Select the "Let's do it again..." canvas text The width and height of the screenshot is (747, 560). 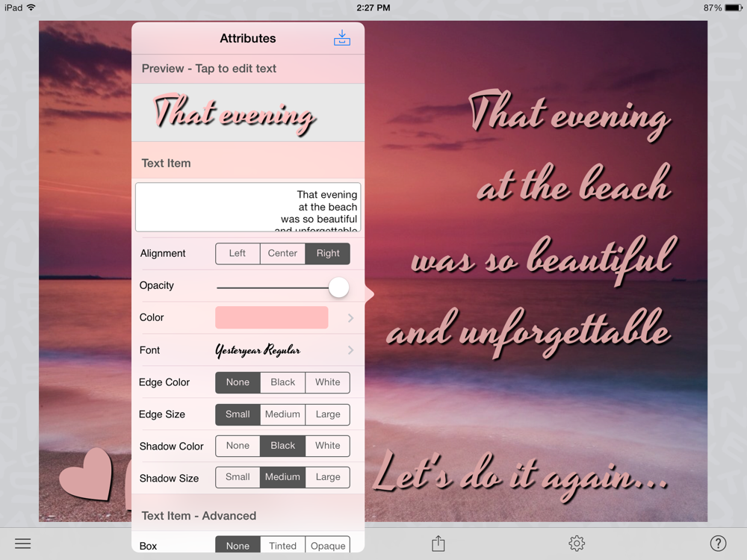click(520, 476)
